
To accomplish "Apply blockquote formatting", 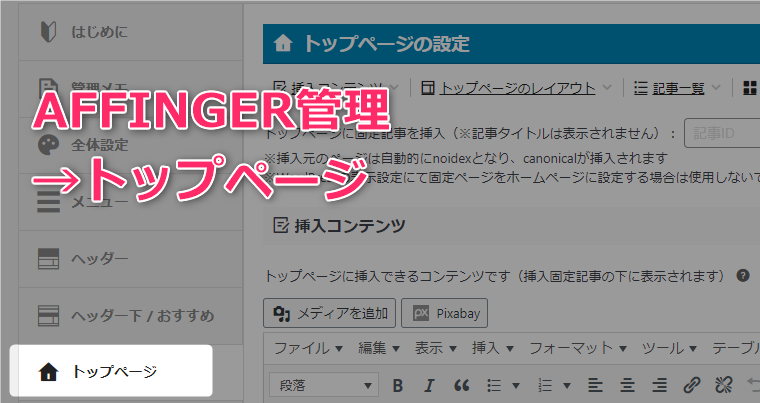I will [x=461, y=386].
